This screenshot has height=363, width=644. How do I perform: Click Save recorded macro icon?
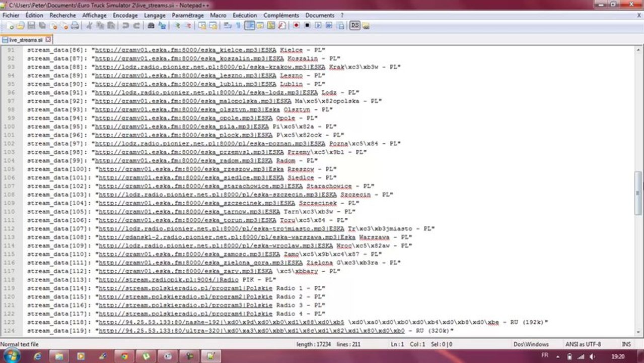point(340,25)
